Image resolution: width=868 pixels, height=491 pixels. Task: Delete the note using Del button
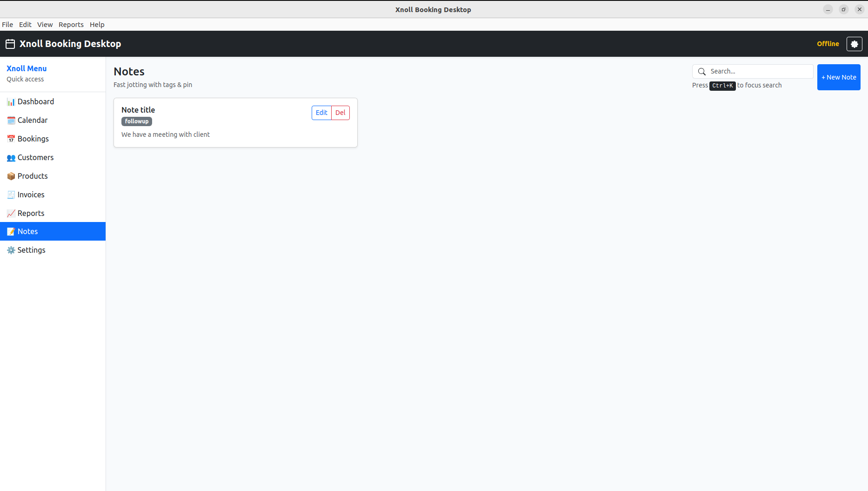coord(341,113)
